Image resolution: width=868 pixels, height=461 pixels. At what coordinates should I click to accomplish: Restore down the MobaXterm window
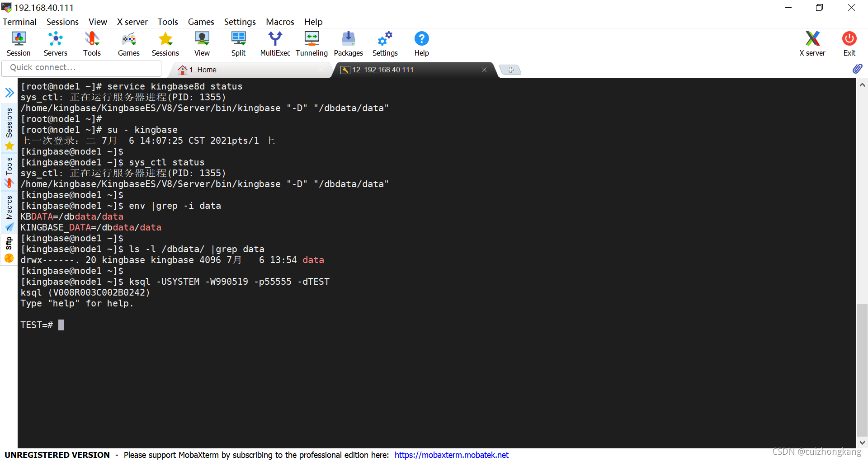819,8
